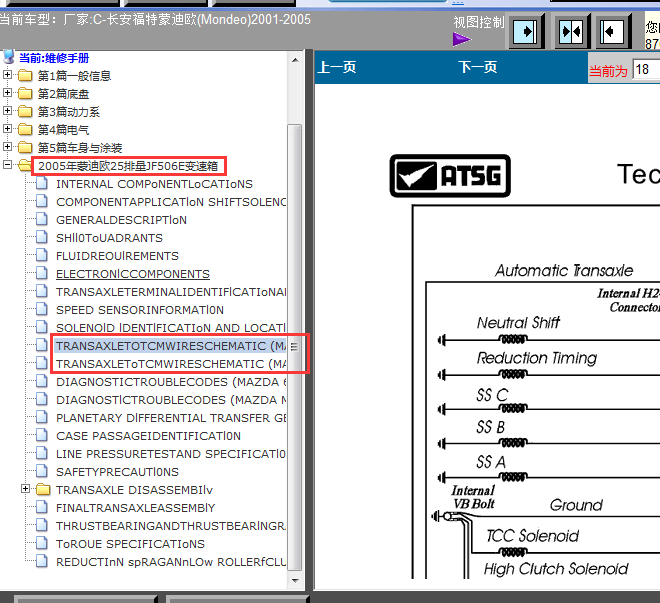Click the 第3篇动力系 folder icon
This screenshot has width=660, height=603.
(25, 112)
